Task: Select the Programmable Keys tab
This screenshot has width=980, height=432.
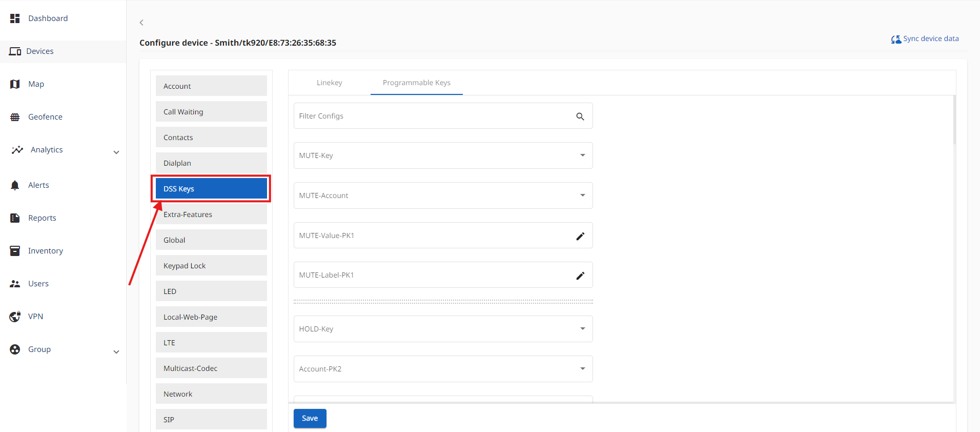Action: point(416,83)
